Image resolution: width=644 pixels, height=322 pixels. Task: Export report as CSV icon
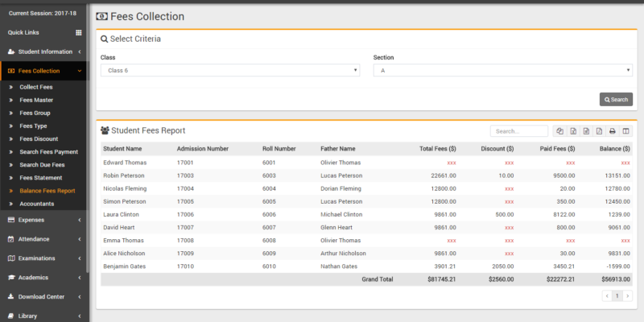586,131
